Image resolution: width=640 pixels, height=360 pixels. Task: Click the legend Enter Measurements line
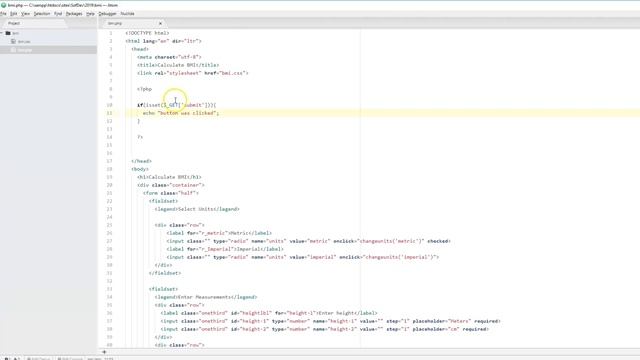[206, 297]
